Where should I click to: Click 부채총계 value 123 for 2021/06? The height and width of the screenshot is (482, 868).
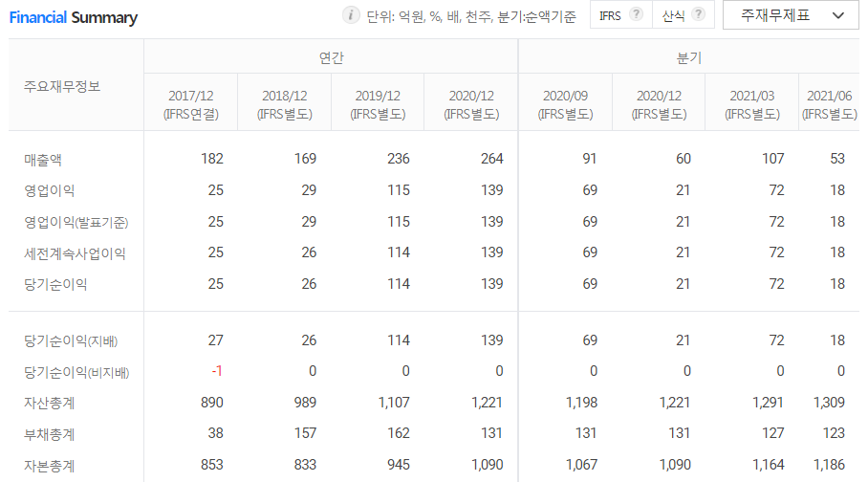click(834, 433)
